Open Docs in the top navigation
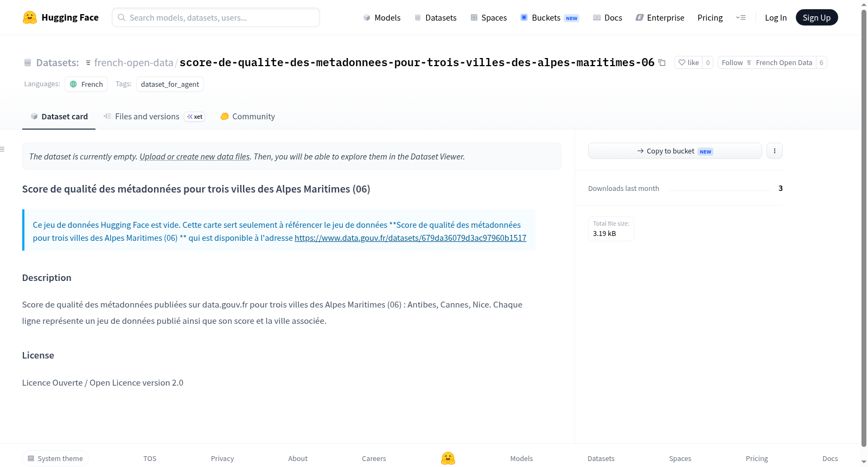 tap(608, 17)
